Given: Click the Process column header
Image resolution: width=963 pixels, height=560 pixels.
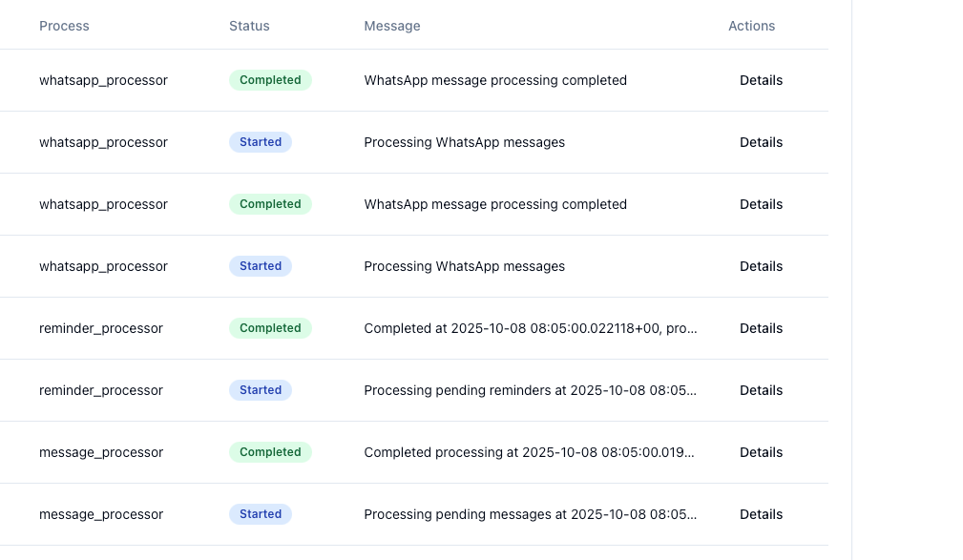Looking at the screenshot, I should [64, 26].
